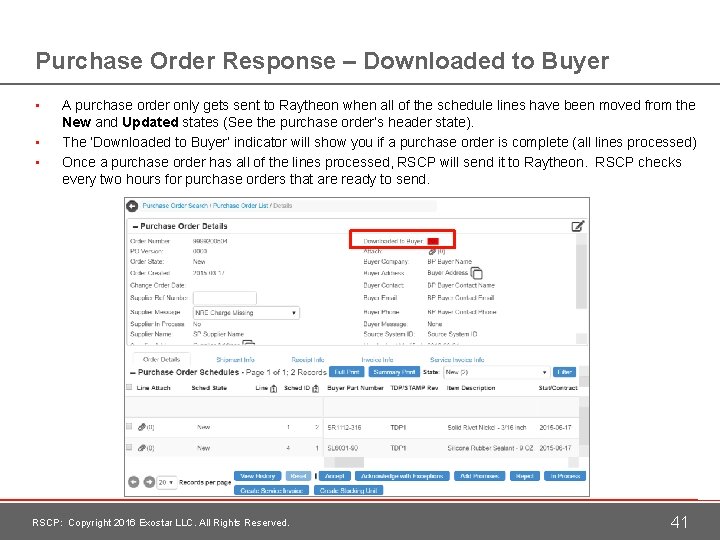Click the TDP/STAMP Rev column header
Viewport: 720px width, 540px height.
pyautogui.click(x=414, y=388)
